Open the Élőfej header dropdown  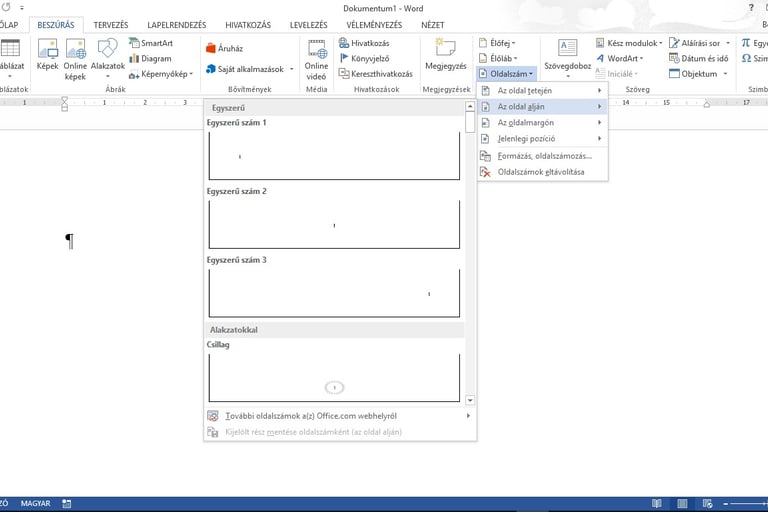[x=497, y=43]
